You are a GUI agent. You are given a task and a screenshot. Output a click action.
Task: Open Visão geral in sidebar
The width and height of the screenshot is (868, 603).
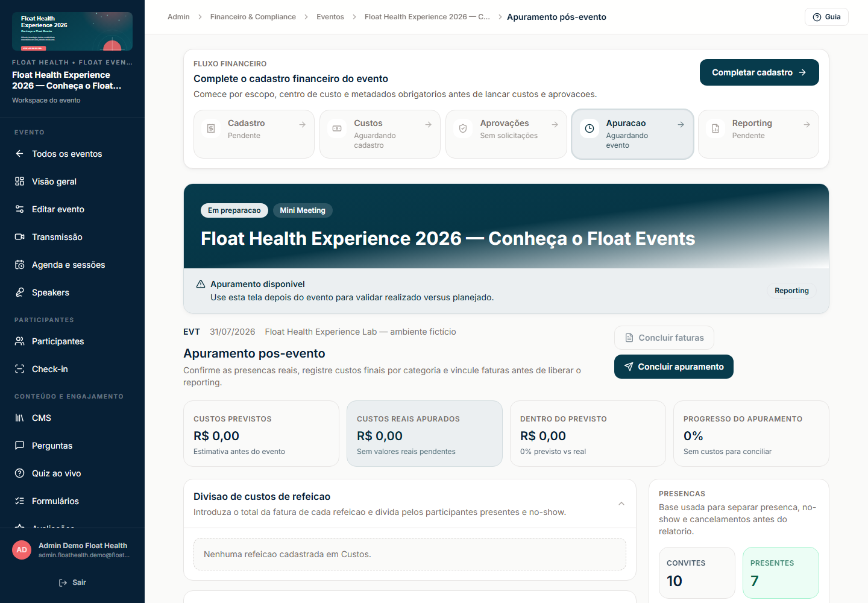coord(72,182)
